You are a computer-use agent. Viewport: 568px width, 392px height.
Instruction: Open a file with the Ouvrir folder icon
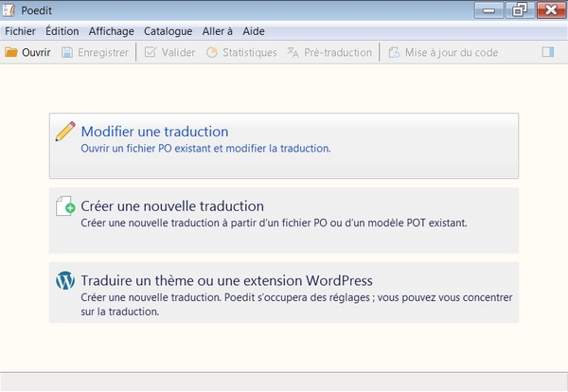click(10, 52)
